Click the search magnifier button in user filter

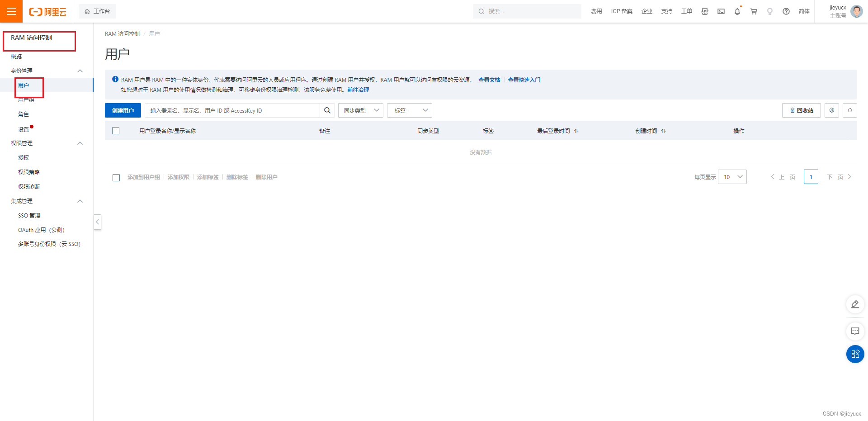[x=327, y=110]
